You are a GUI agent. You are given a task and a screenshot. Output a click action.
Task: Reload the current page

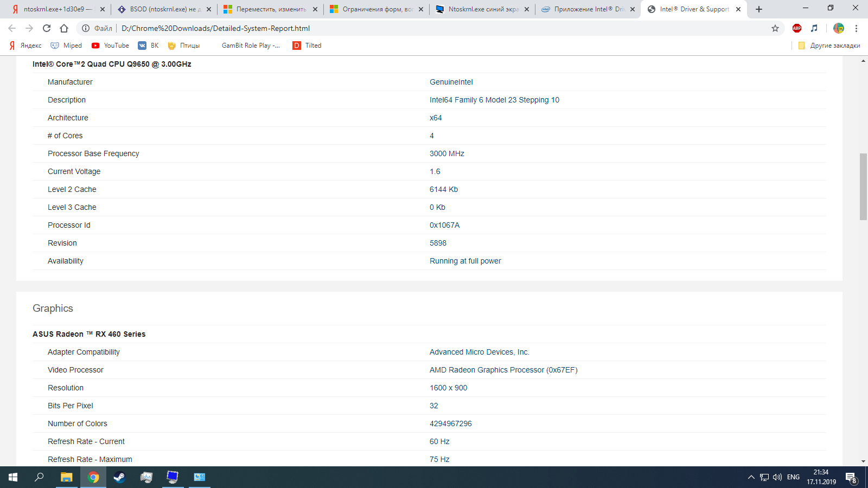[47, 28]
